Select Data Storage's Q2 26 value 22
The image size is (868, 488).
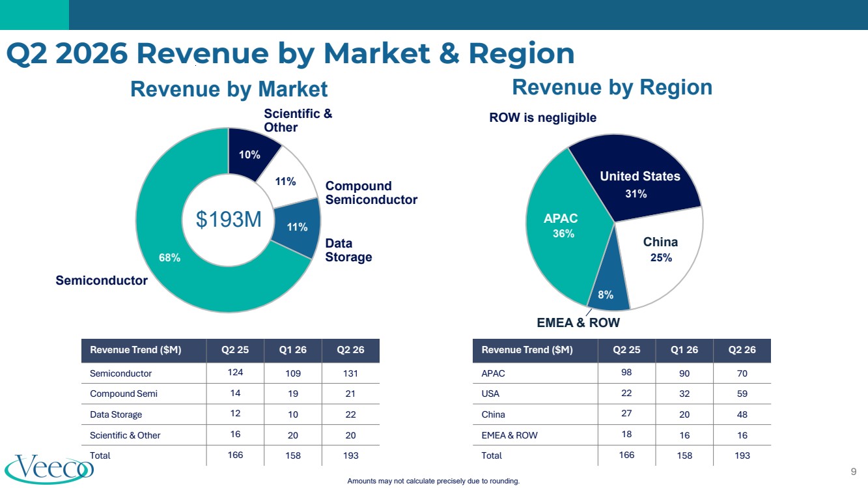pos(350,415)
